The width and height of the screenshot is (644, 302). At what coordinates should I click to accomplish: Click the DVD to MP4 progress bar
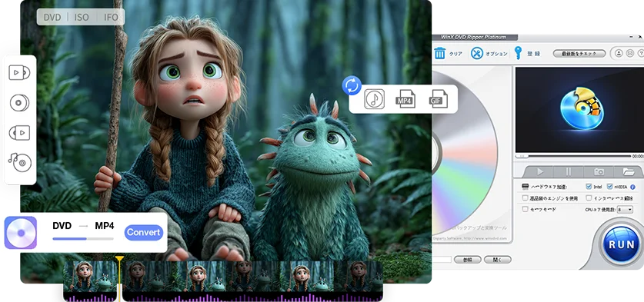[x=83, y=238]
